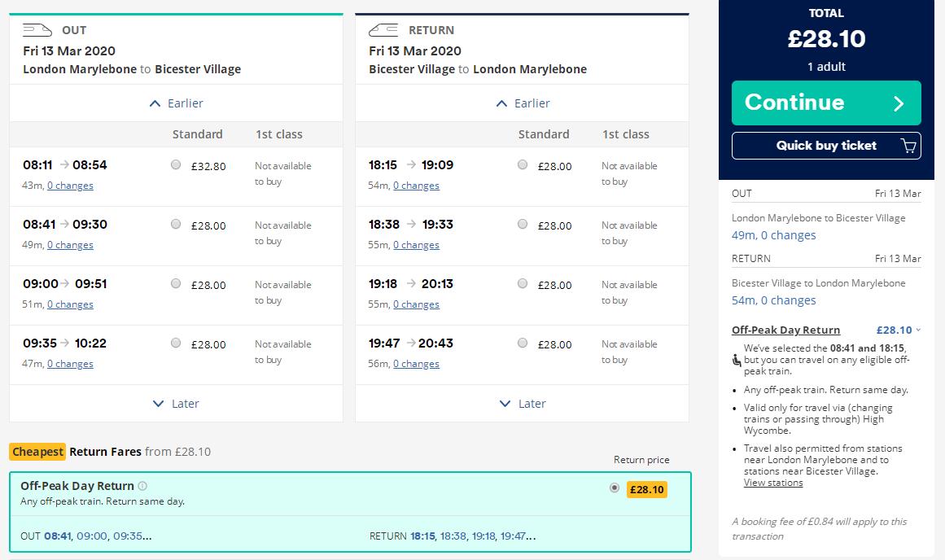Show earlier return trains
The image size is (945, 560).
(x=523, y=103)
